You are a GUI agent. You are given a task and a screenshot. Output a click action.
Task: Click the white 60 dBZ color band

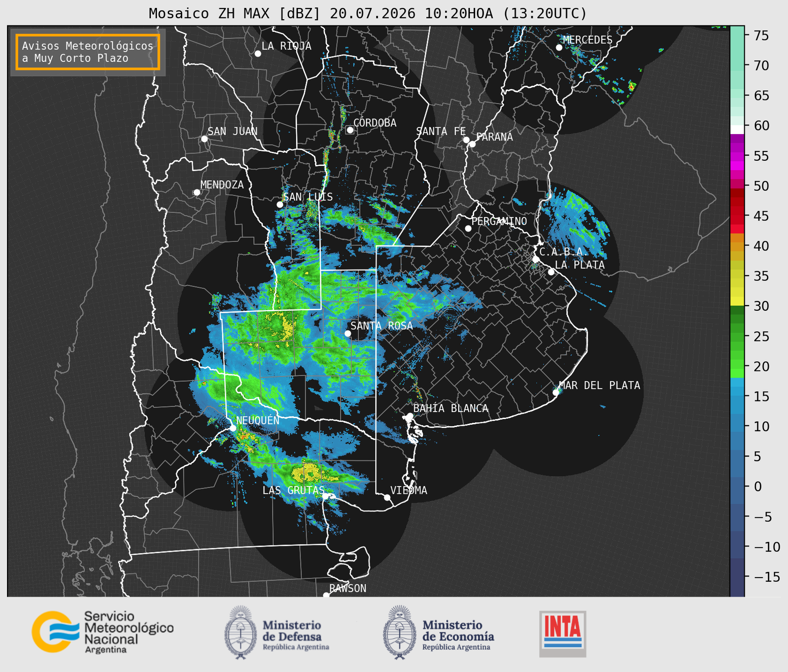coord(737,129)
